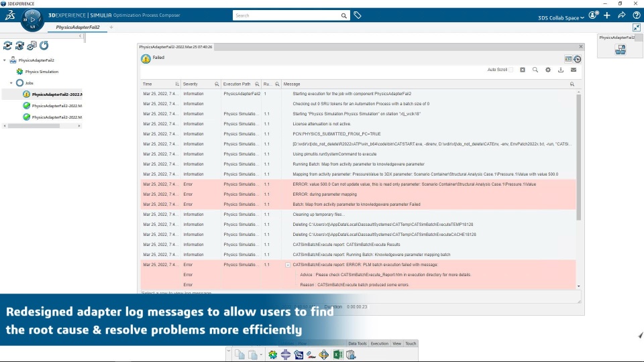Select 'Cleaning up temporary files...' row
The image size is (644, 362).
tap(358, 215)
